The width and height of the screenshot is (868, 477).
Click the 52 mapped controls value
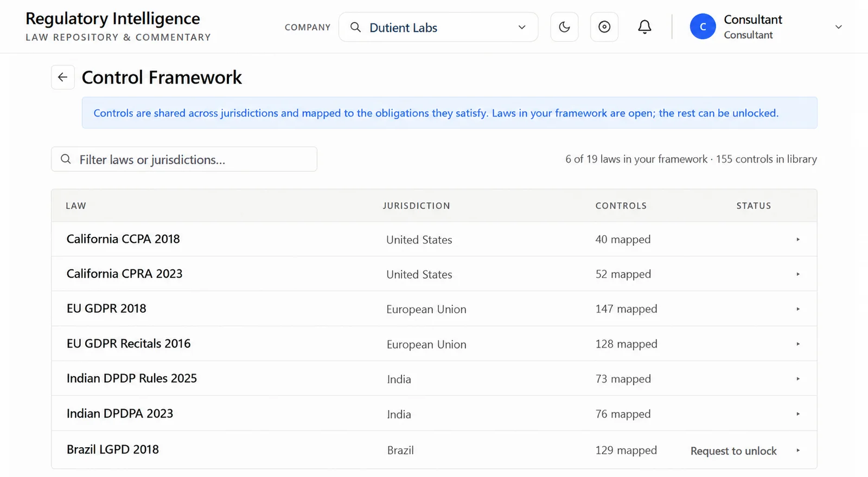(623, 274)
